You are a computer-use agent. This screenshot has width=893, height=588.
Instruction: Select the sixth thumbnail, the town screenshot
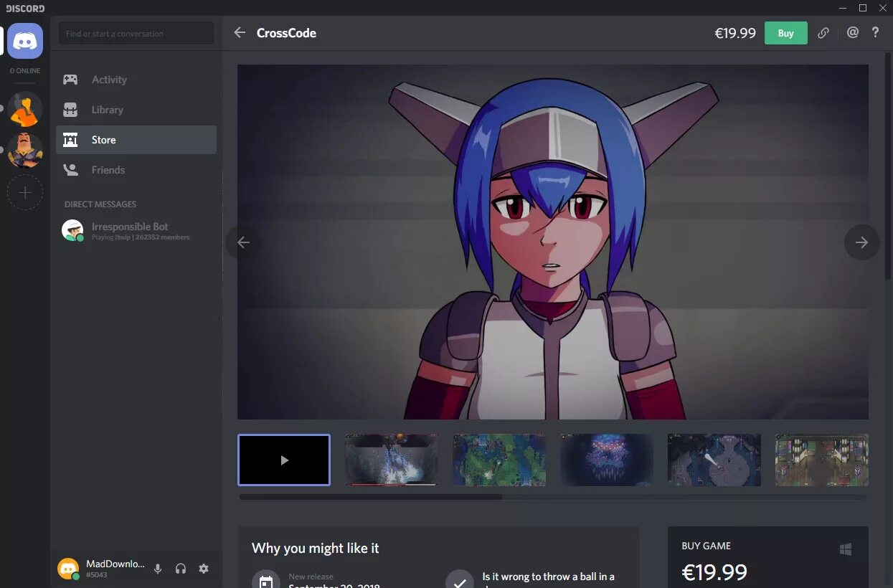[822, 460]
